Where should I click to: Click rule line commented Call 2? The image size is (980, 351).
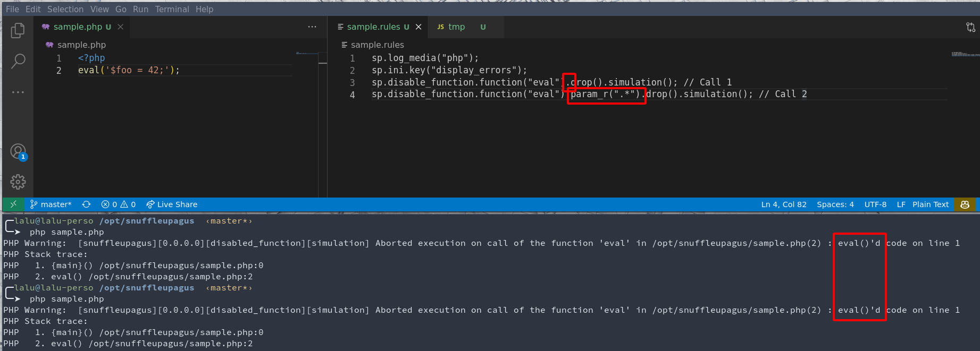point(589,94)
